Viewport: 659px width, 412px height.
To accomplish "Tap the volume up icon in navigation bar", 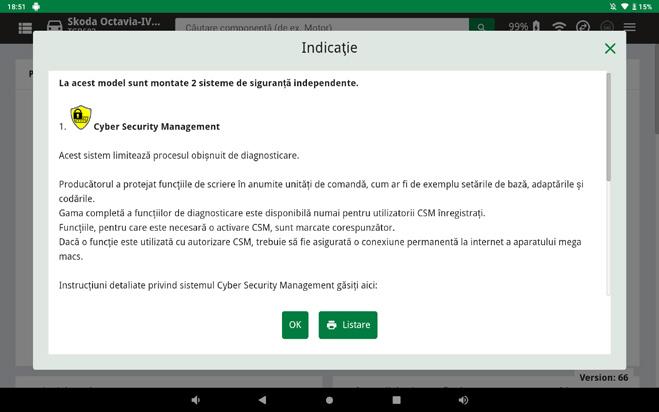I will click(463, 400).
